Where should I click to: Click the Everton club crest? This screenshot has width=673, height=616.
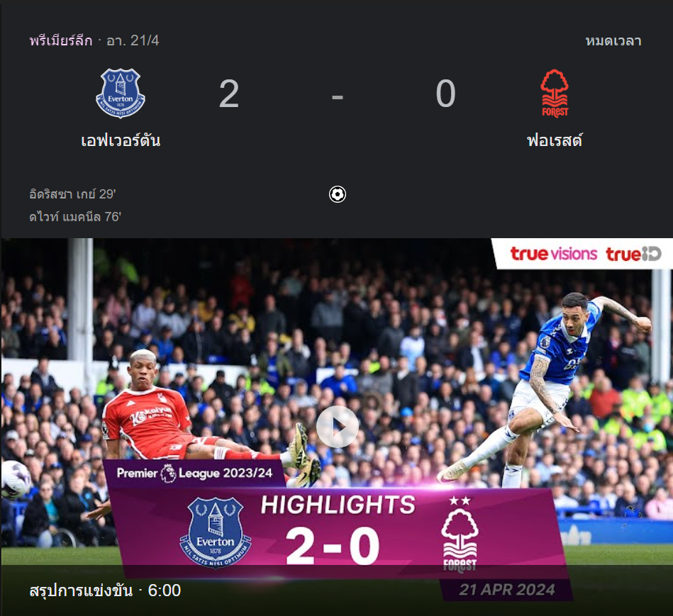[x=120, y=93]
